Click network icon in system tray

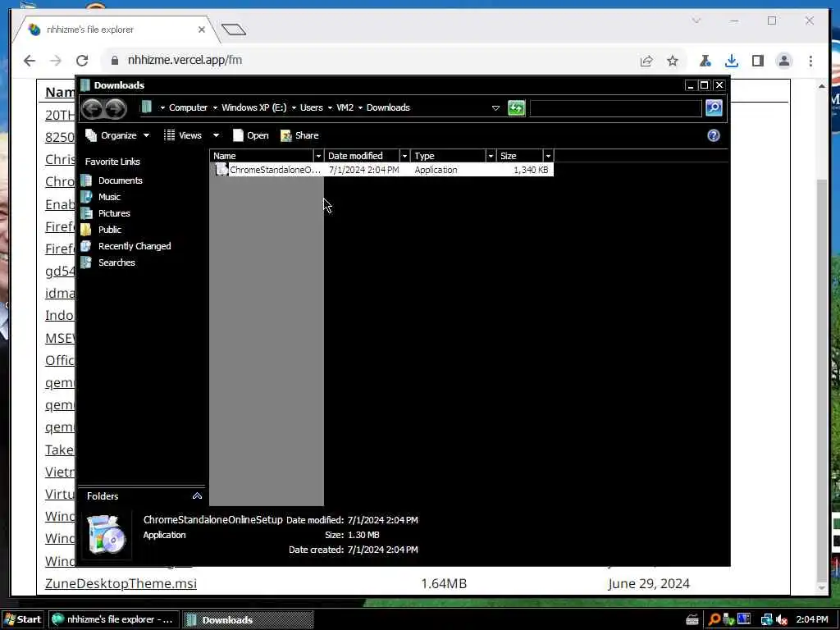[x=766, y=620]
